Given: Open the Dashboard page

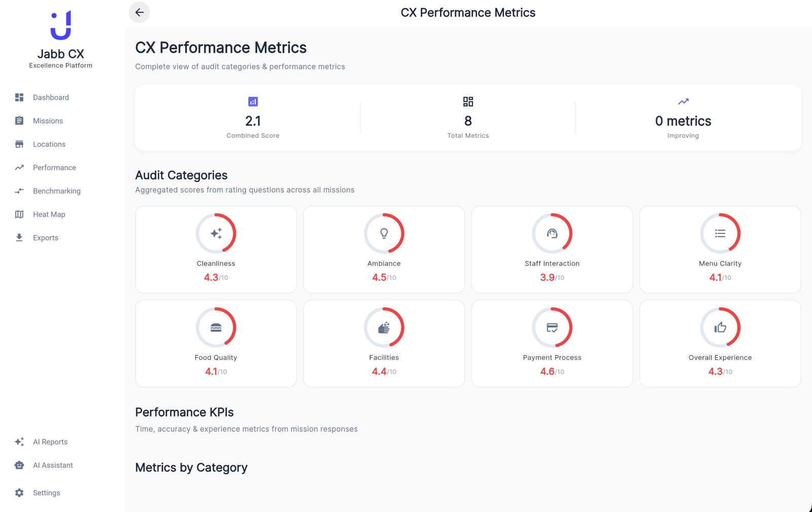Looking at the screenshot, I should (x=51, y=97).
